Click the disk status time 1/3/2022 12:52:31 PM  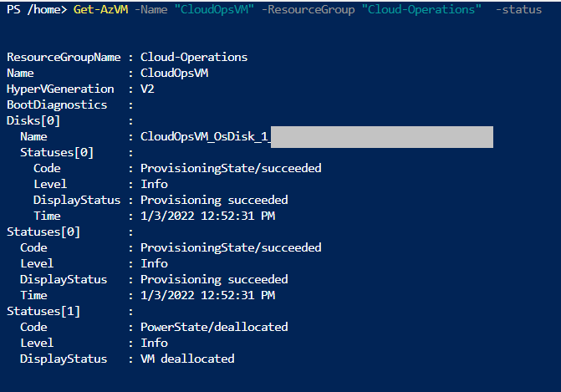[x=207, y=216]
